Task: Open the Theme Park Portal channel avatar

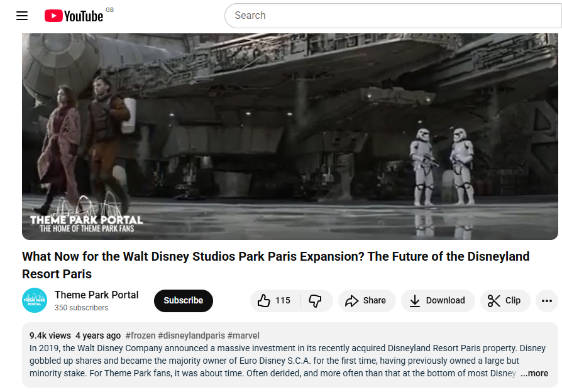Action: [x=35, y=301]
